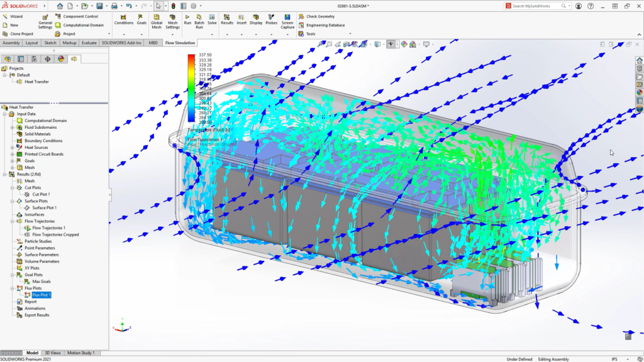This screenshot has width=644, height=362.
Task: Open General Settings in ribbon
Action: (x=45, y=21)
